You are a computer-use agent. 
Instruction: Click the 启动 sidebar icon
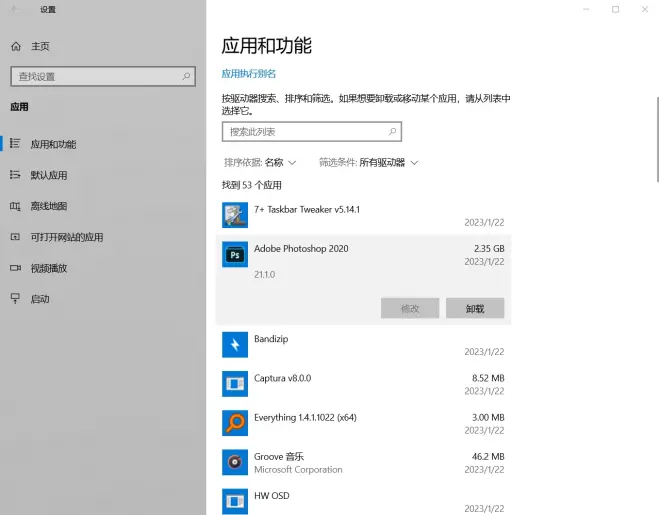15,299
